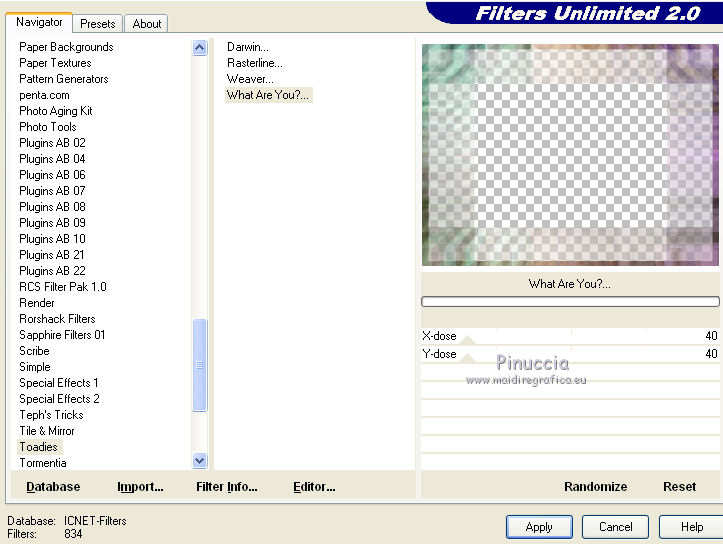Select Pattern Generators category

point(64,79)
